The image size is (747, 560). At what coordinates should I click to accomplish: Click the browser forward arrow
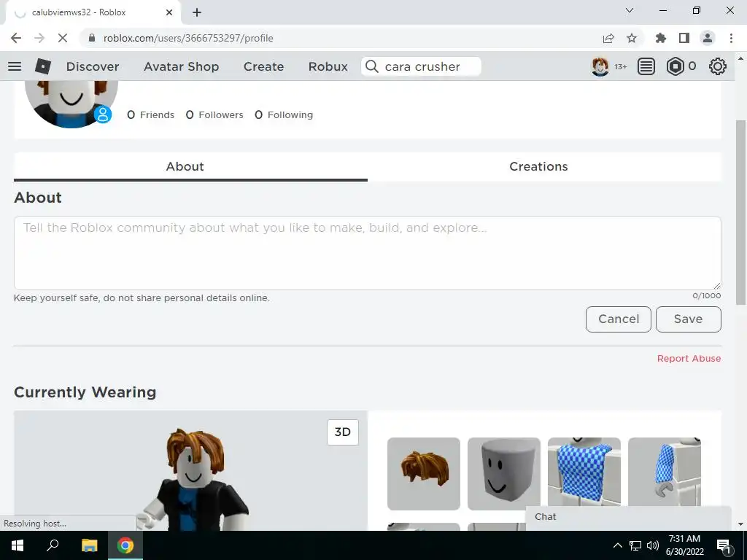coord(39,38)
